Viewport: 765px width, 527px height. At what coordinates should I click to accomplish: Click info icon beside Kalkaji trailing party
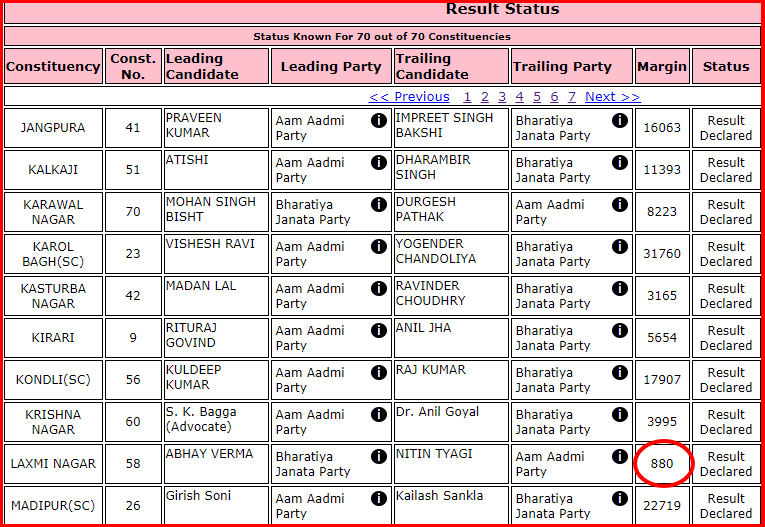pyautogui.click(x=620, y=162)
